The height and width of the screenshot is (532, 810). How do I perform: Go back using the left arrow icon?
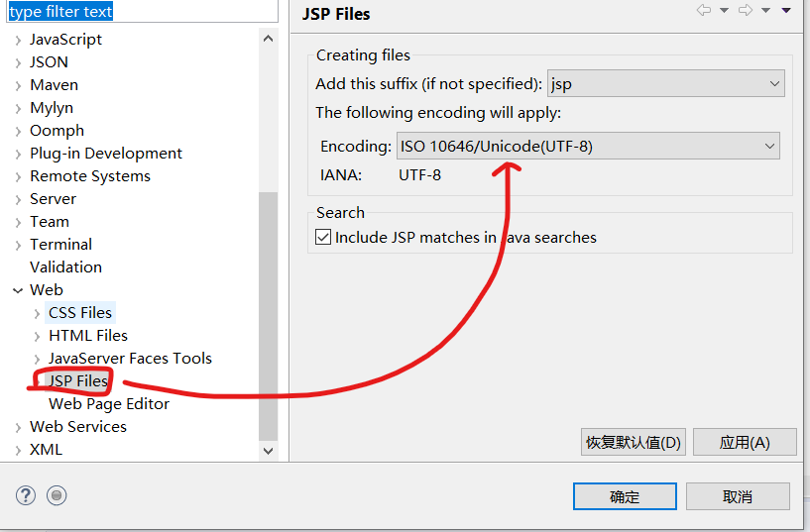pos(704,10)
